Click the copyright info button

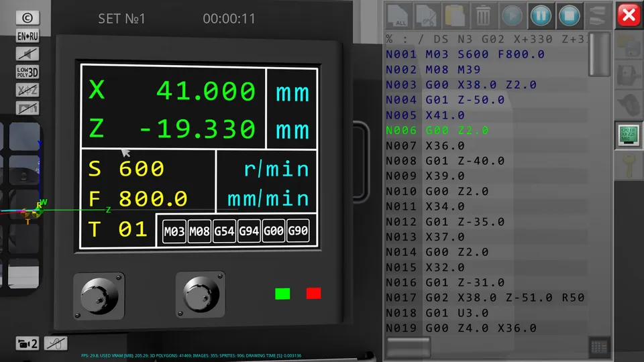point(28,18)
